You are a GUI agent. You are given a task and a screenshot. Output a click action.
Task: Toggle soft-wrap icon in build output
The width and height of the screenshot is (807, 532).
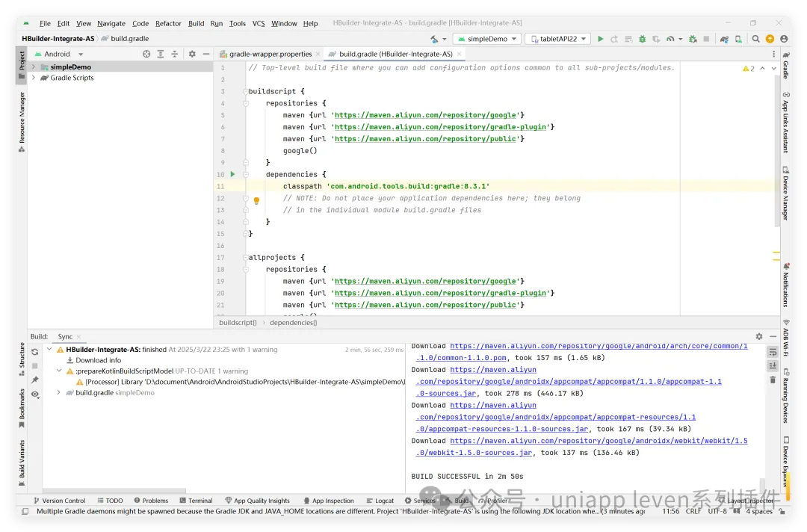(x=773, y=352)
